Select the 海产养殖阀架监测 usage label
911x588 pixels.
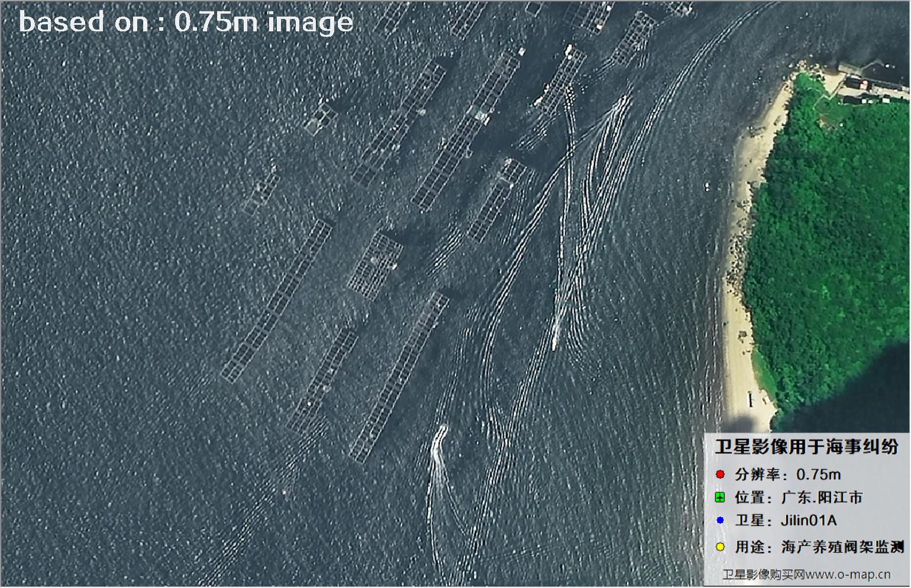842,547
